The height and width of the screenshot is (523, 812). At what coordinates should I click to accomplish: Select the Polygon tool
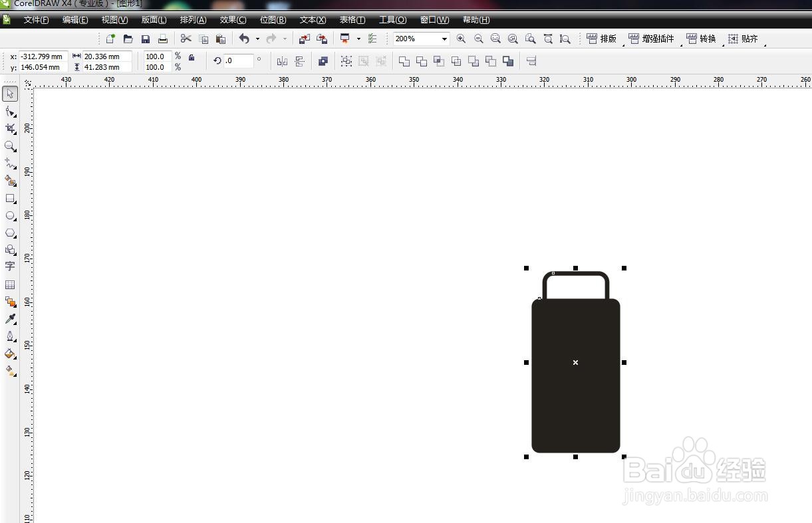tap(10, 233)
